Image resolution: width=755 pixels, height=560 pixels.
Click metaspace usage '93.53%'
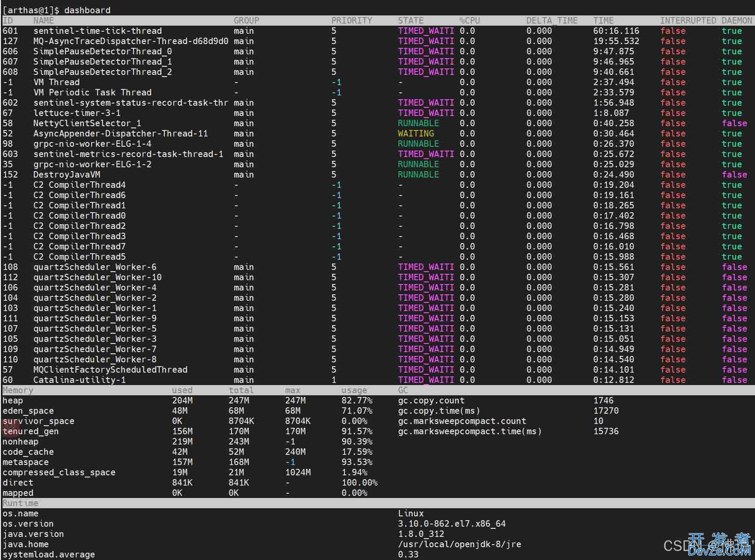(x=357, y=462)
